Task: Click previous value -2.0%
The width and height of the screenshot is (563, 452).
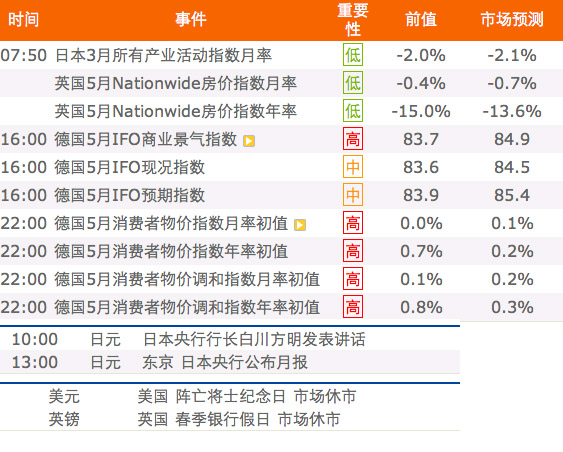Action: click(x=421, y=56)
